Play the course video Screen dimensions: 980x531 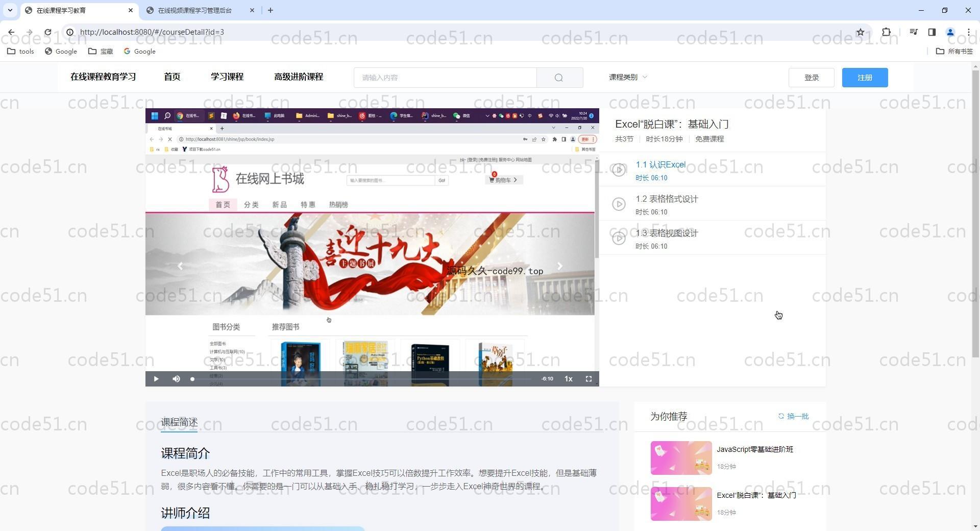click(156, 379)
